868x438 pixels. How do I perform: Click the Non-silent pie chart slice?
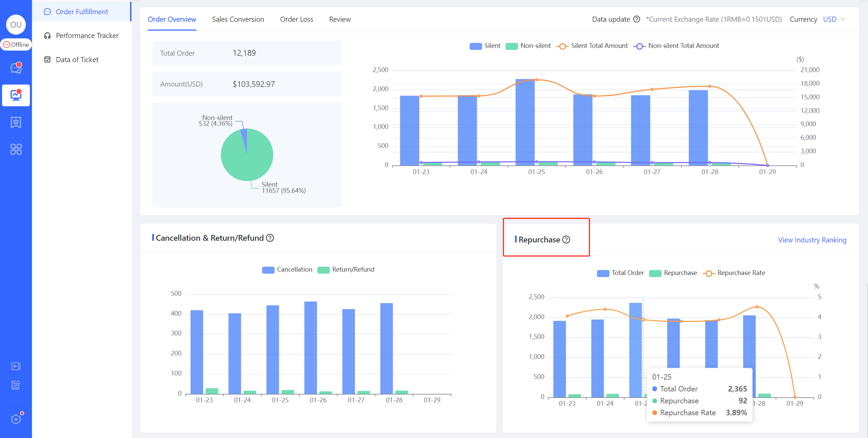[244, 139]
